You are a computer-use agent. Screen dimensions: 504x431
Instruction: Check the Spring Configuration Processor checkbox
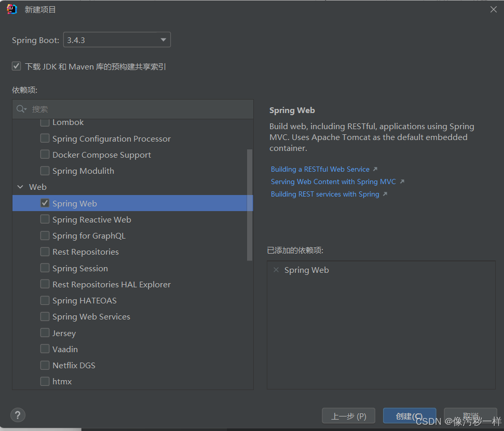point(45,138)
